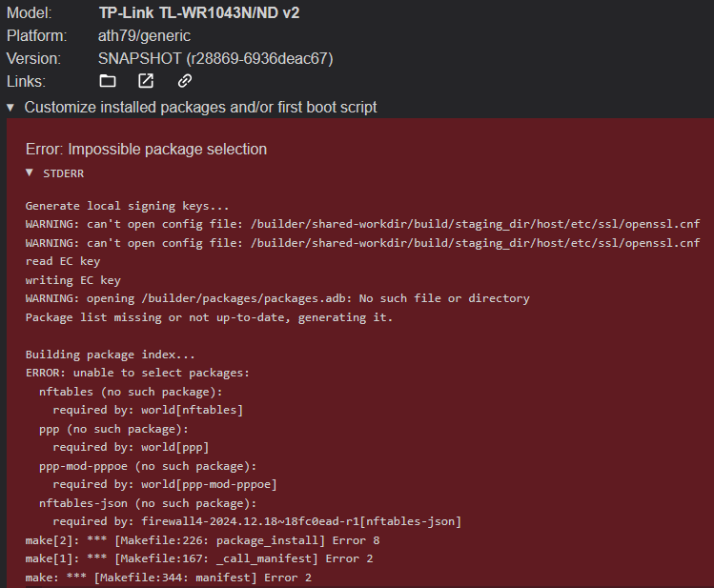Viewport: 714px width, 588px height.
Task: Click the SNAPSHOT r28869 version text
Action: pos(215,59)
